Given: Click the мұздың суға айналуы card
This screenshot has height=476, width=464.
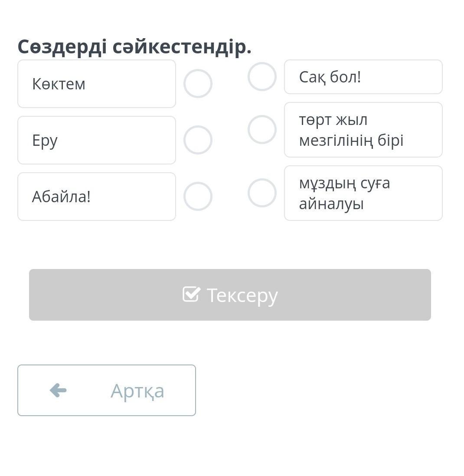Looking at the screenshot, I should coord(363,193).
